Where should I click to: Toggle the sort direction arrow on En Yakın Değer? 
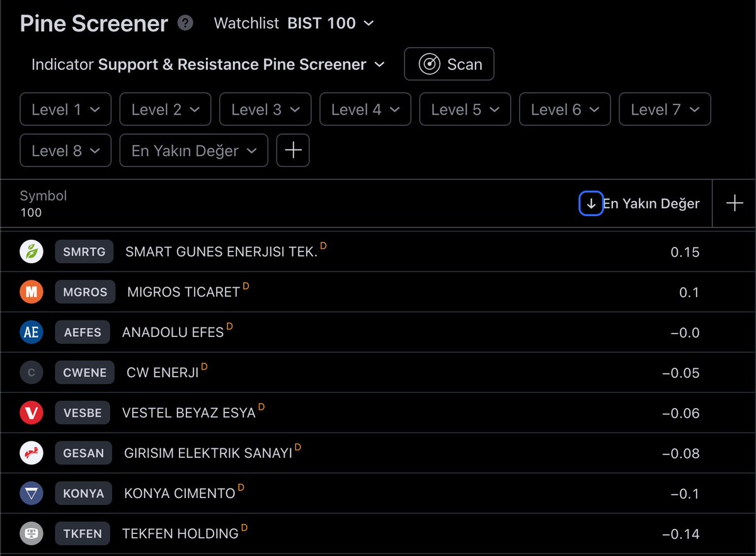(591, 203)
